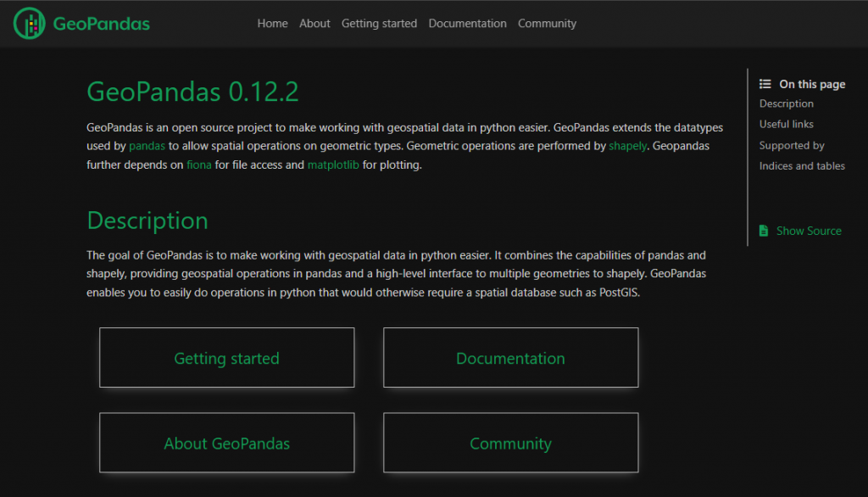Viewport: 868px width, 497px height.
Task: Open the About navigation item
Action: [314, 24]
